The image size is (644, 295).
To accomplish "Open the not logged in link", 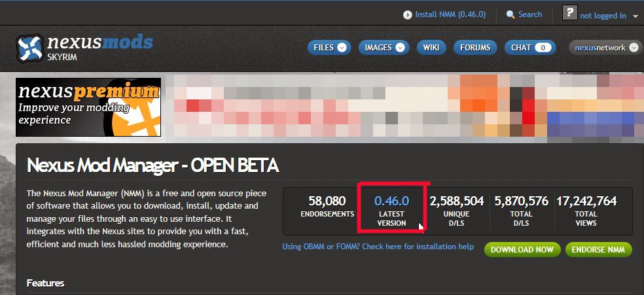I will tap(603, 16).
